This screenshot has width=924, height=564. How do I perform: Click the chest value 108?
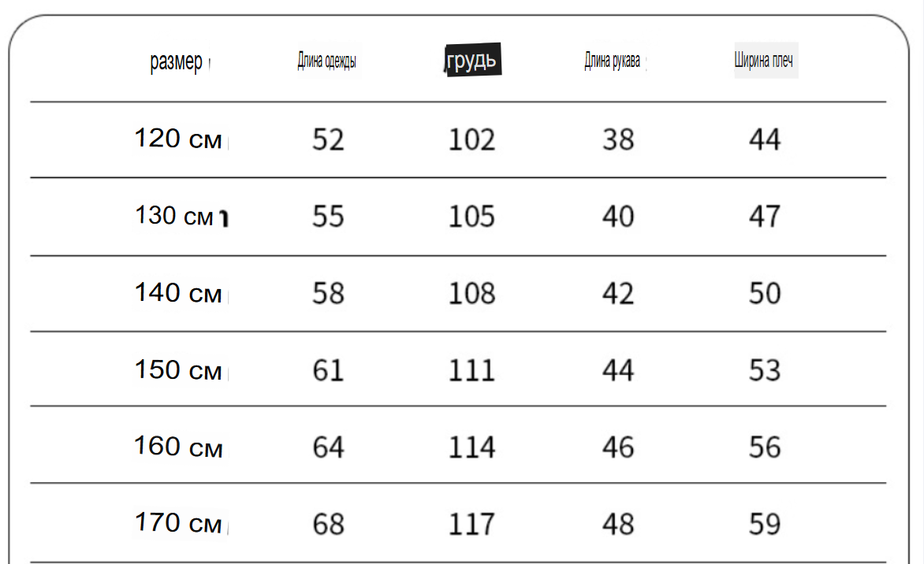[471, 294]
